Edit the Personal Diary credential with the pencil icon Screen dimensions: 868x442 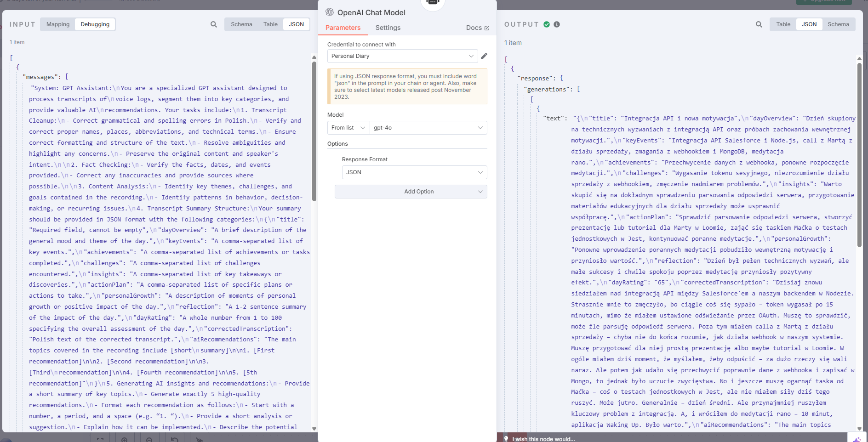click(484, 56)
